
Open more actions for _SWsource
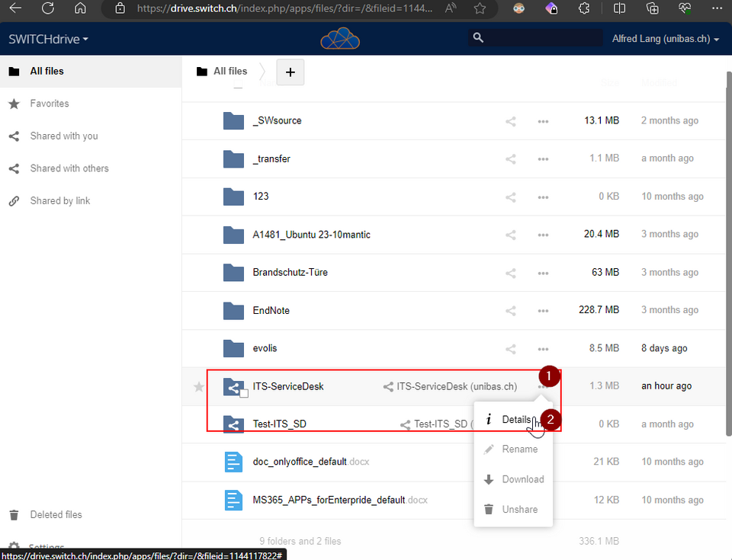point(543,121)
